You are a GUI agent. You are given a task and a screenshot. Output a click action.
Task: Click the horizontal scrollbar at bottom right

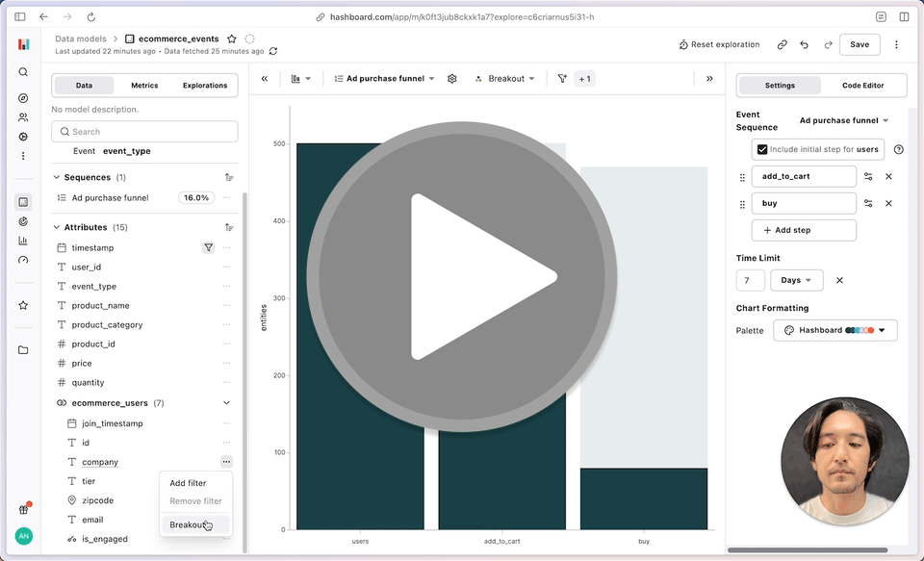[x=808, y=550]
